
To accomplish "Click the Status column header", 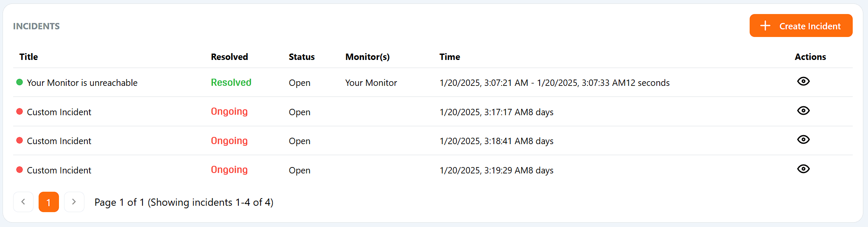I will point(302,57).
